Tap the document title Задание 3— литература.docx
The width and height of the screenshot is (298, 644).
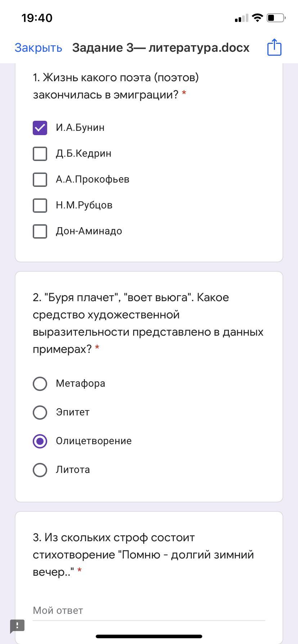[x=161, y=48]
